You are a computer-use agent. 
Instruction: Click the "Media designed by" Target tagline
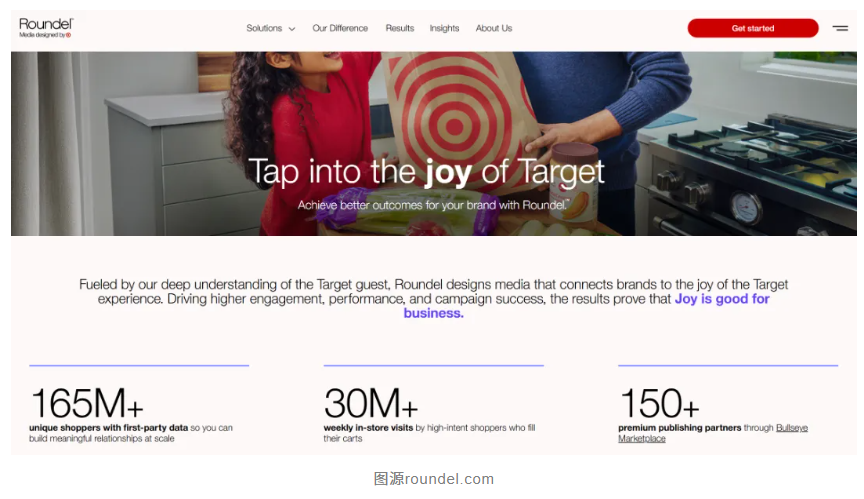tap(45, 35)
